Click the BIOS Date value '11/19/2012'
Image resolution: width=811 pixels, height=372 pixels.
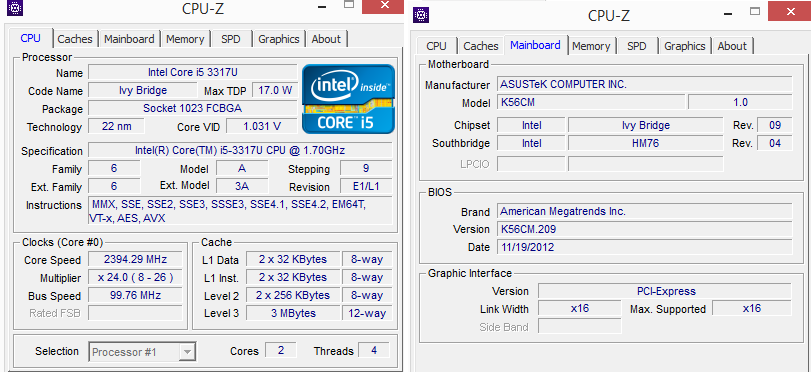645,247
